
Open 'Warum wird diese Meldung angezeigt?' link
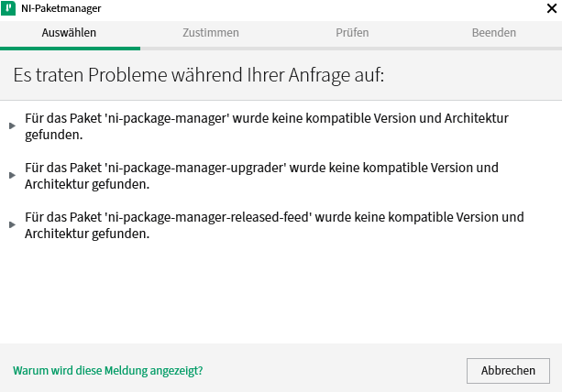[x=108, y=371]
